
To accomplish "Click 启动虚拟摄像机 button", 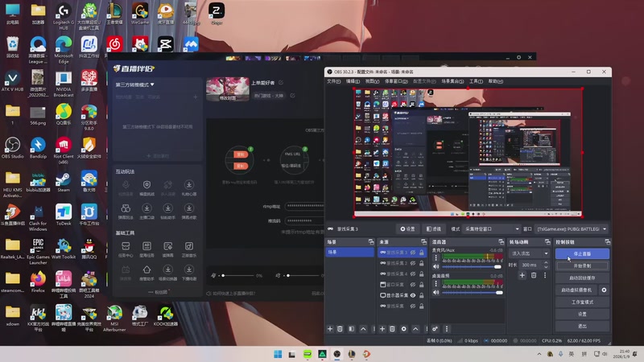I will point(576,290).
